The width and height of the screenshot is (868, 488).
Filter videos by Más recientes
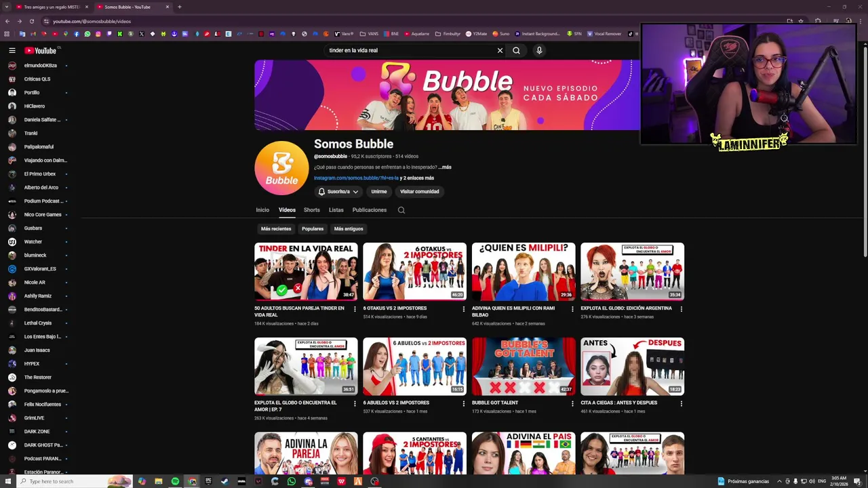click(276, 229)
